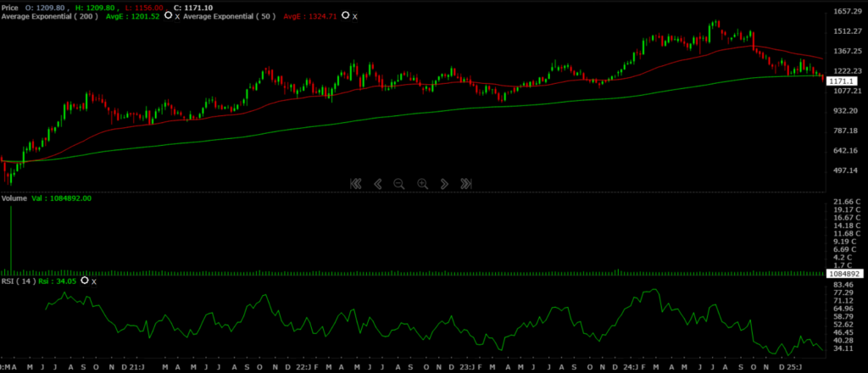Remove the Average Exponential 200 indicator

point(177,17)
